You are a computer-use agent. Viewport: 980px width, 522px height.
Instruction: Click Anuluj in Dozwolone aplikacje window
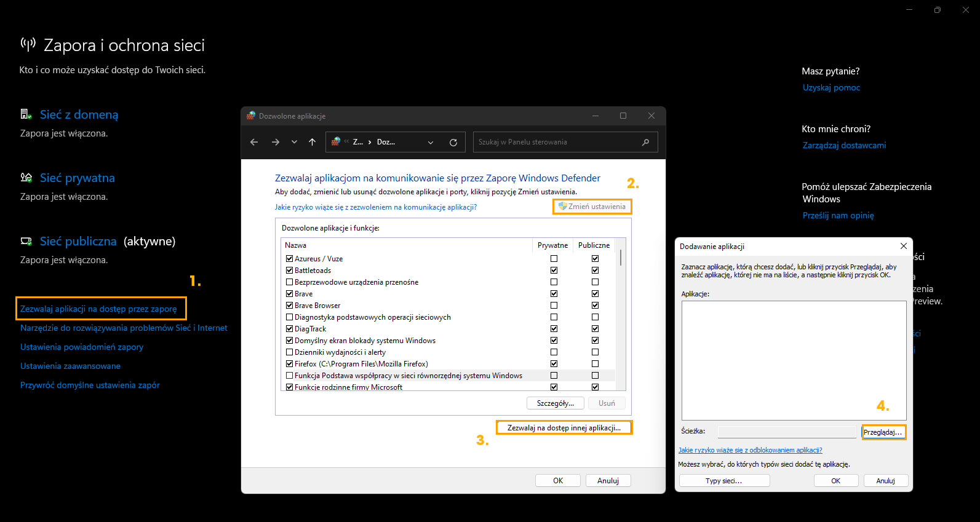coord(608,481)
